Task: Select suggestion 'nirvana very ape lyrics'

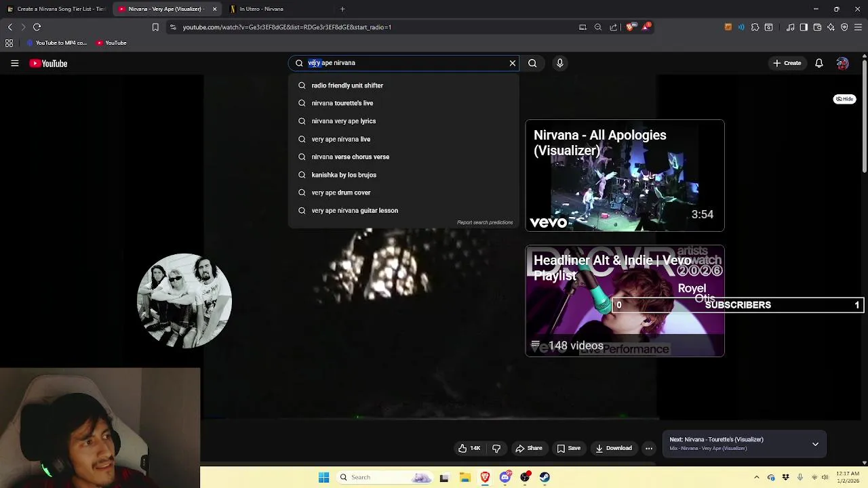Action: coord(403,121)
